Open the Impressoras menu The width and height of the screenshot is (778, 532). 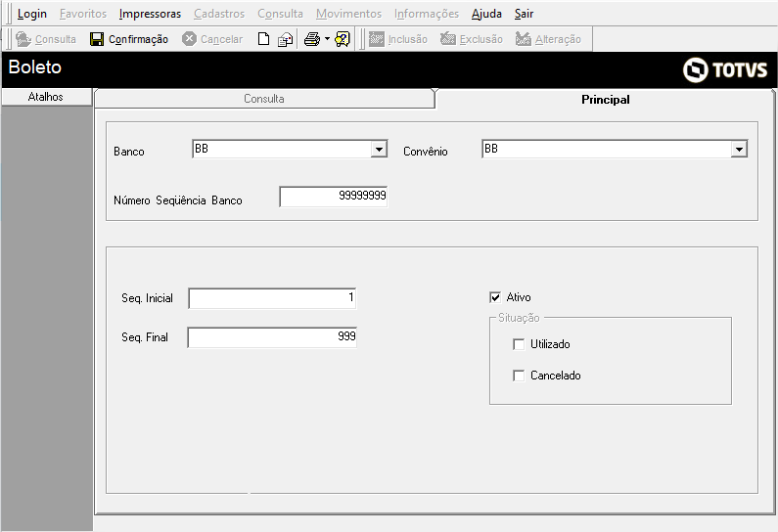151,14
